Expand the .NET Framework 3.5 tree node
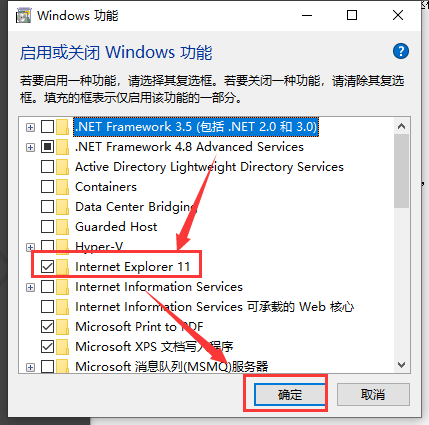Viewport: 429px width, 425px height. click(30, 127)
